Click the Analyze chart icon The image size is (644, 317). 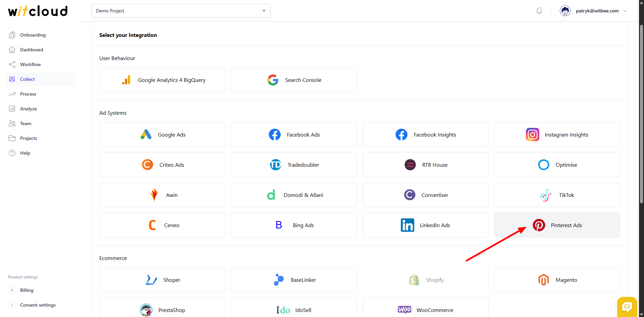[12, 109]
